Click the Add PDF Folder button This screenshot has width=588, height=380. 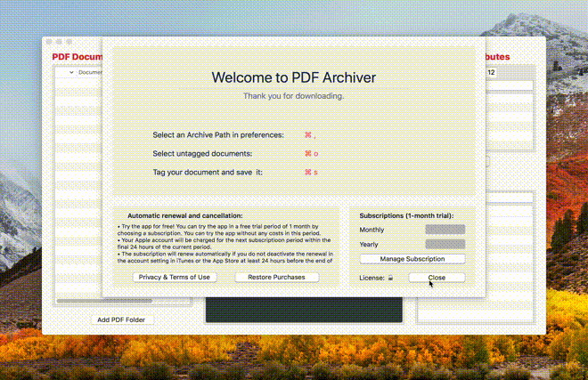click(x=121, y=319)
